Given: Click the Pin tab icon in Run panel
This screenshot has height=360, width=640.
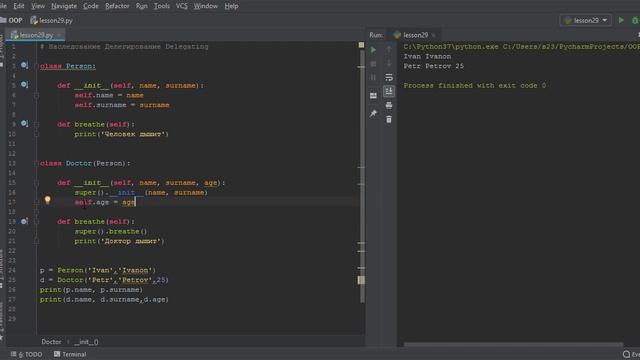Looking at the screenshot, I should click(373, 114).
